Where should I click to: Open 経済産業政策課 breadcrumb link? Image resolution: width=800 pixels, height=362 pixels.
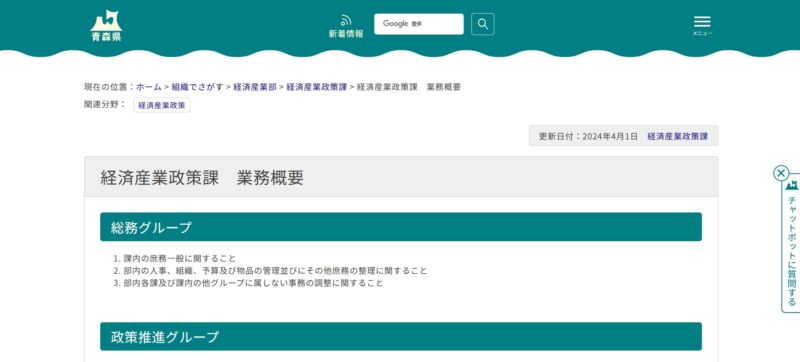[316, 87]
